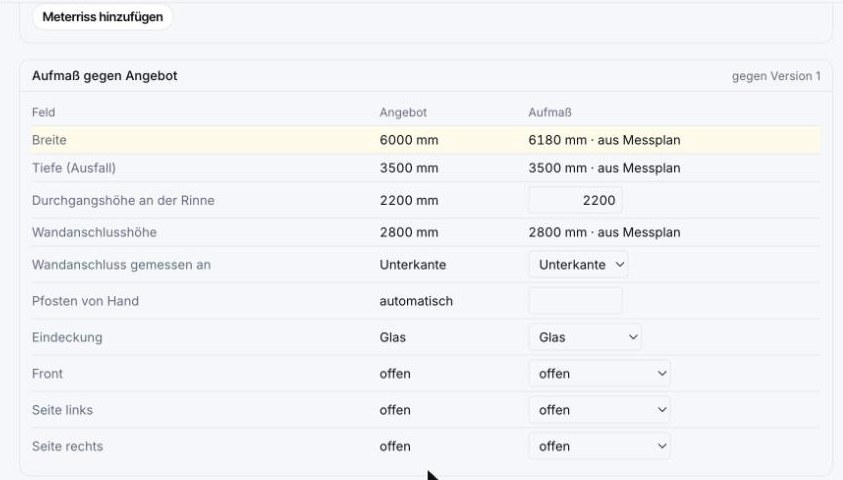This screenshot has width=843, height=480.
Task: Click the Breite Angebot value 6000 mm
Action: [x=409, y=140]
